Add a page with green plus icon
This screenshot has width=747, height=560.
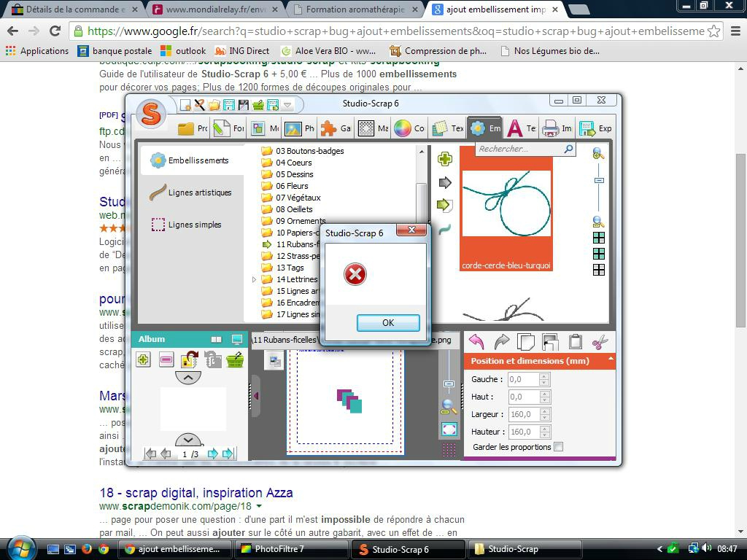pos(144,359)
